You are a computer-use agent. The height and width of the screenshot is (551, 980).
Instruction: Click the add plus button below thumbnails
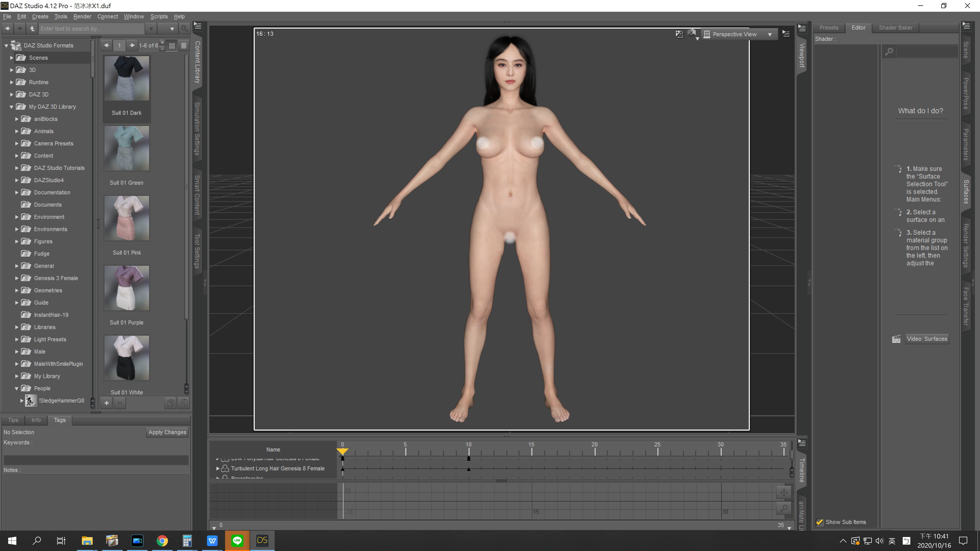pyautogui.click(x=107, y=403)
